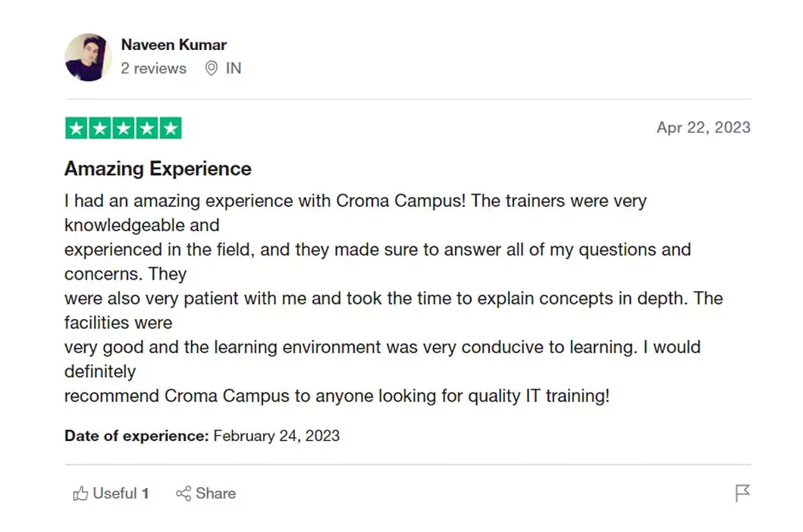Click the location pin icon
803x532 pixels.
[x=212, y=68]
